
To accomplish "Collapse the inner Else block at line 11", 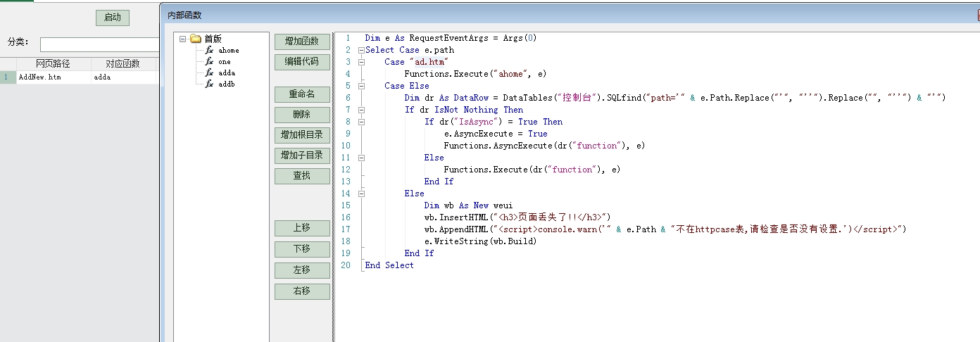I will pyautogui.click(x=361, y=158).
